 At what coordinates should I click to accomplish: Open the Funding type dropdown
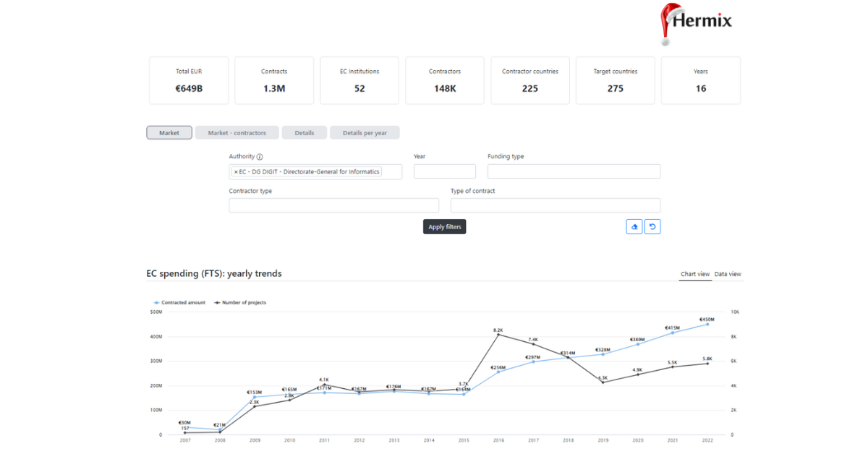574,171
